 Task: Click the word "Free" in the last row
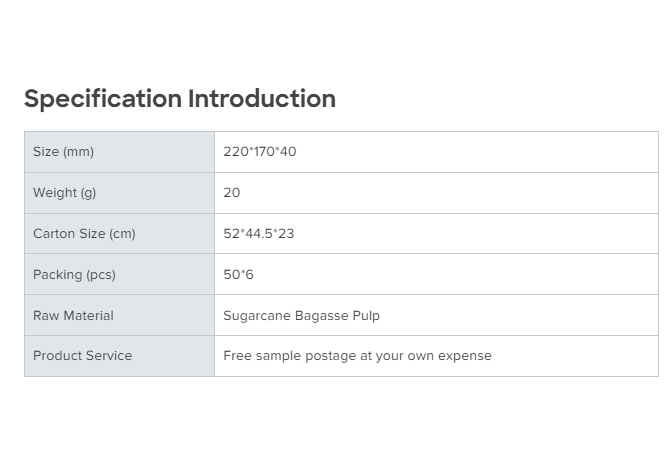[x=237, y=356]
